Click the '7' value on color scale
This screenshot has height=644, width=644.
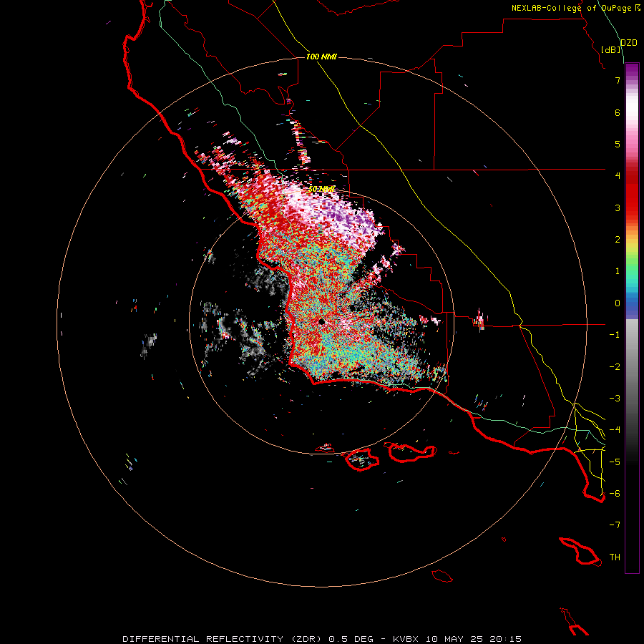pos(618,80)
